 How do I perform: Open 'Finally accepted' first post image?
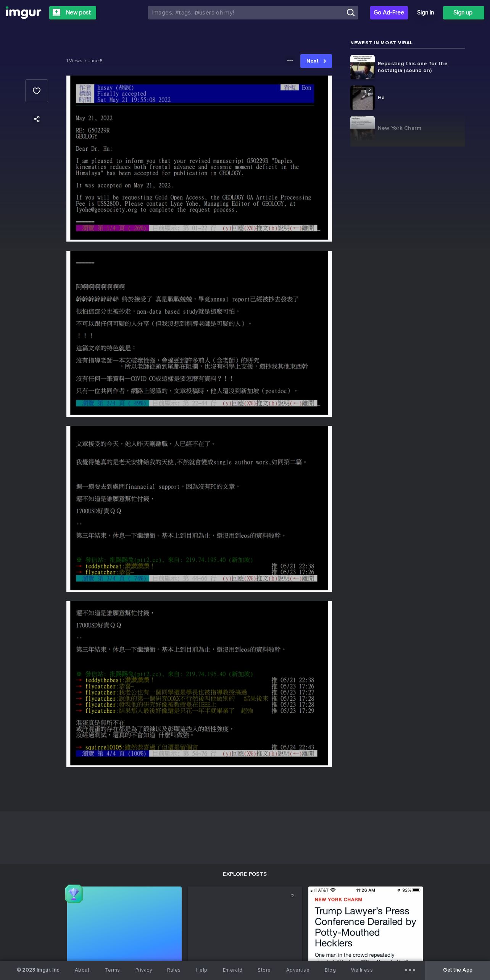199,158
